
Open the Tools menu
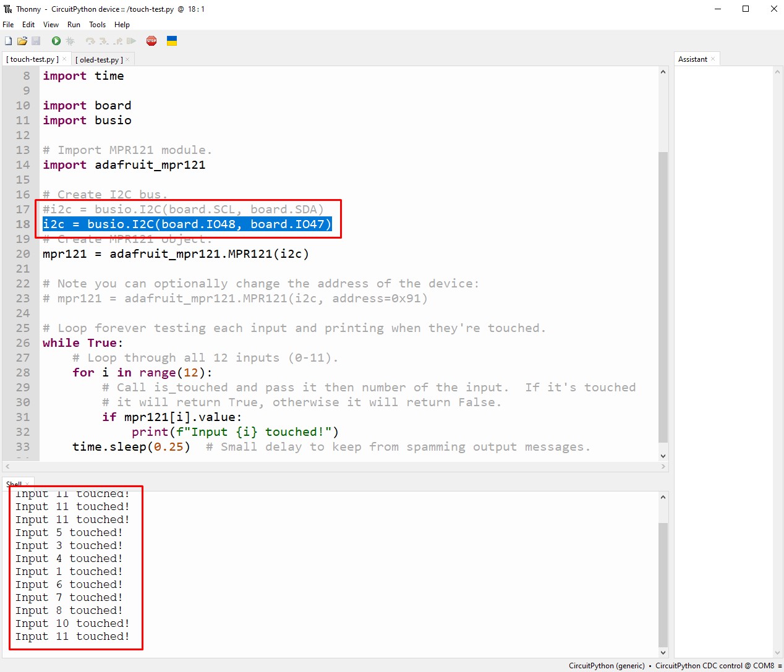pos(97,25)
